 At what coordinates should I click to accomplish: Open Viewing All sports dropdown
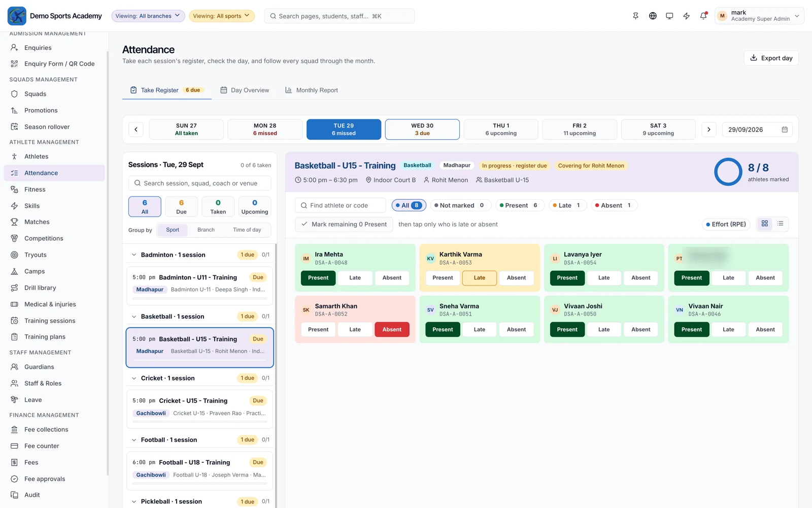coord(222,16)
